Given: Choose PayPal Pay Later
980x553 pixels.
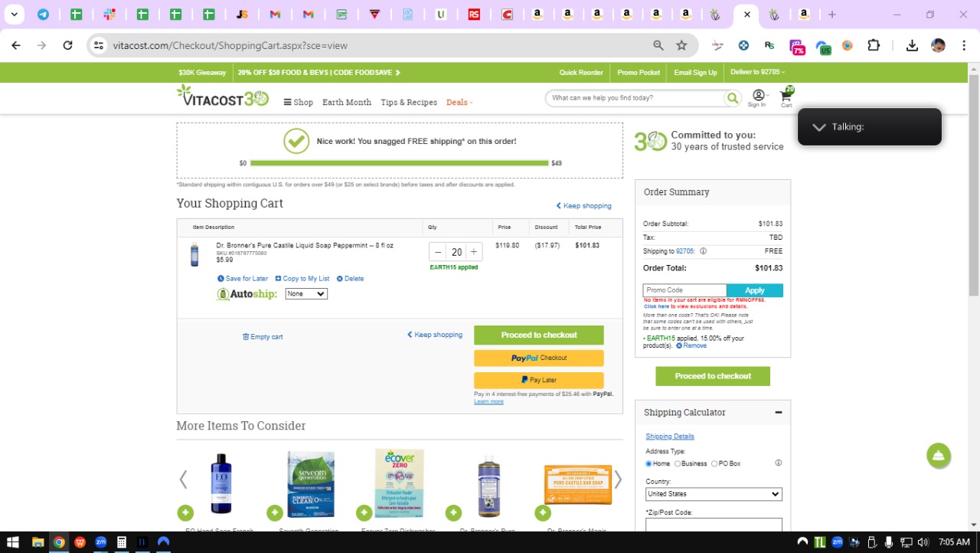Looking at the screenshot, I should tap(539, 380).
